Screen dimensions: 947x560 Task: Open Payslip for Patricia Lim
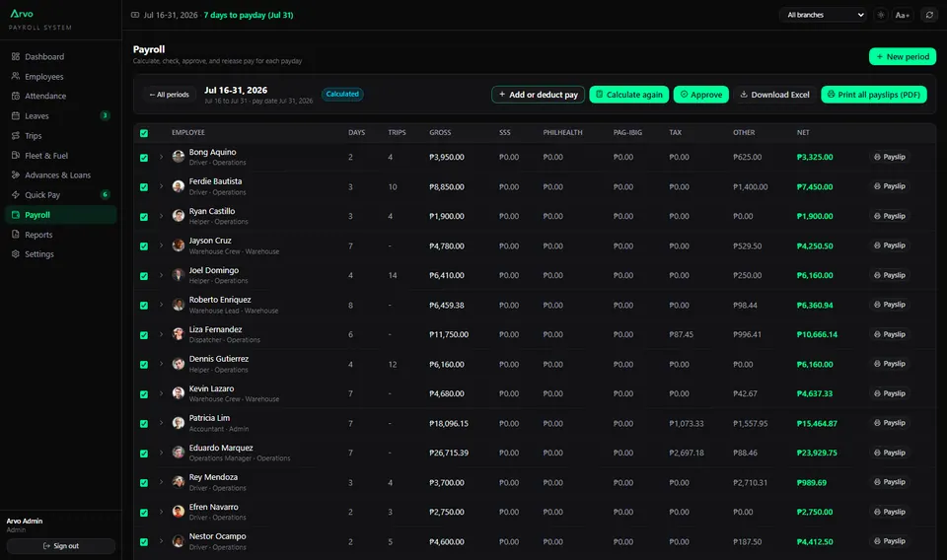(889, 423)
